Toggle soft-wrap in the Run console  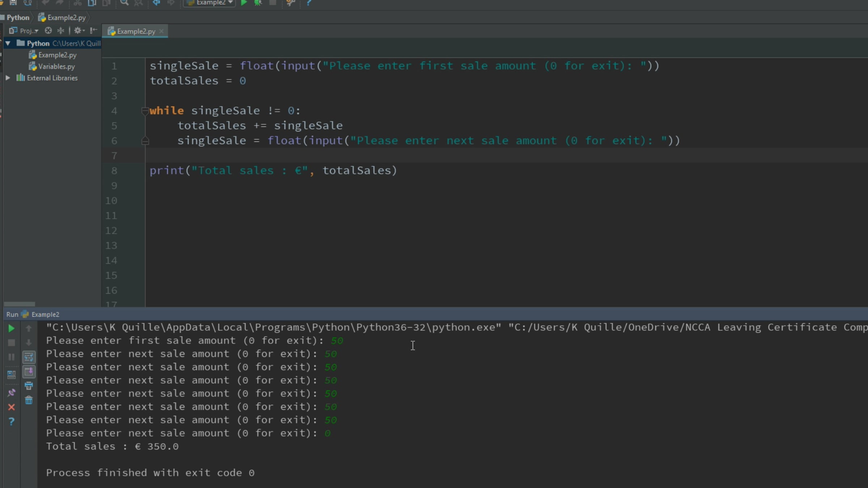coord(29,358)
